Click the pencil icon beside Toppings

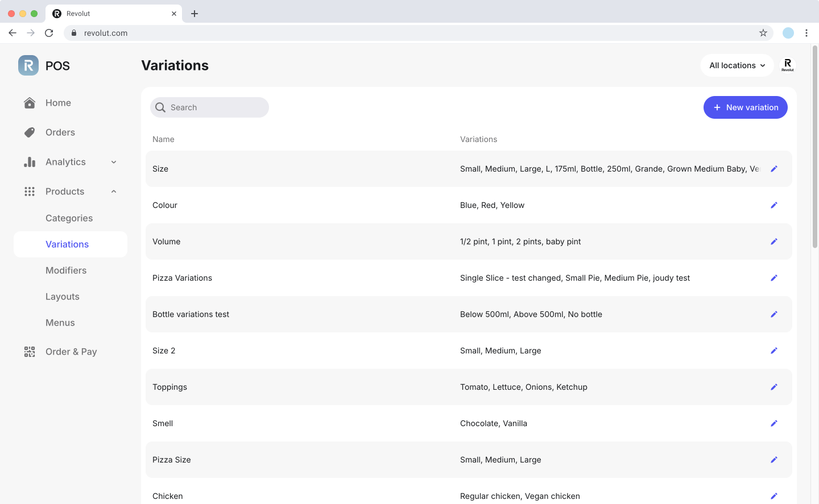pyautogui.click(x=773, y=387)
